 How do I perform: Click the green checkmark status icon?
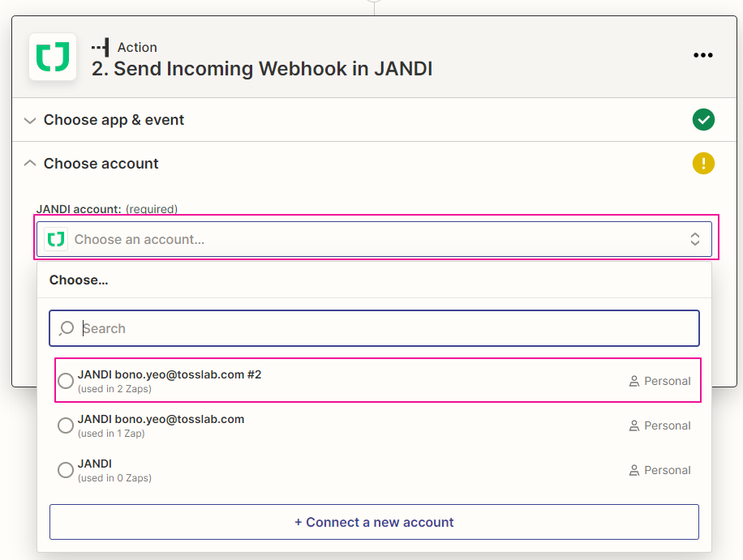(703, 120)
